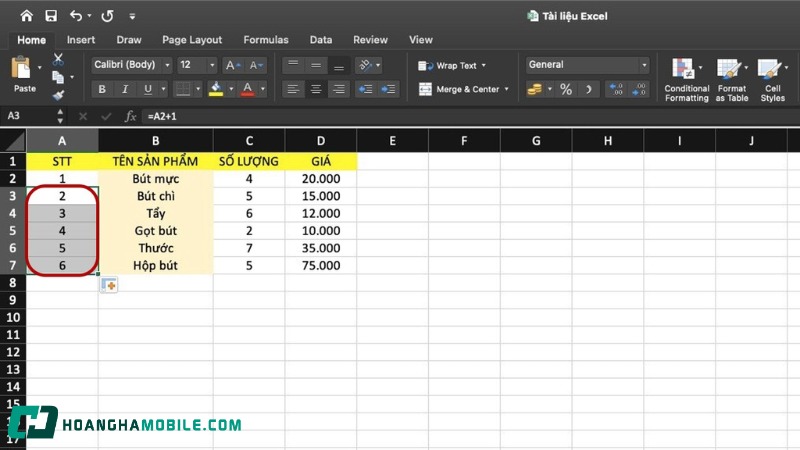This screenshot has width=800, height=450.
Task: Open the Page Layout tab
Action: 192,40
